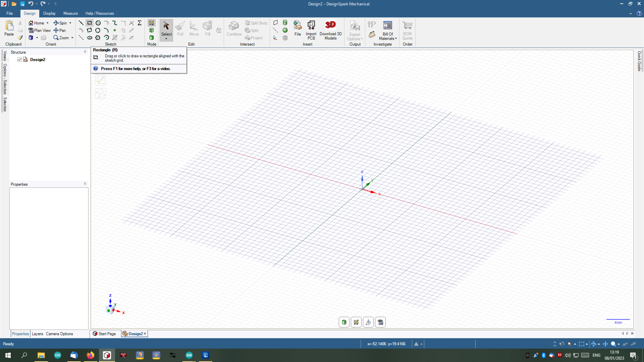Click the Select tool
The width and height of the screenshot is (644, 362).
click(166, 29)
